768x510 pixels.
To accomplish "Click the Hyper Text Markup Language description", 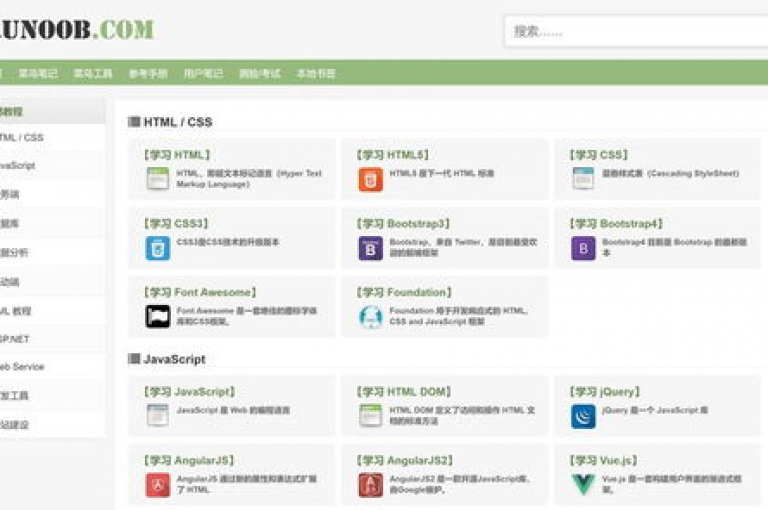I will pyautogui.click(x=249, y=178).
